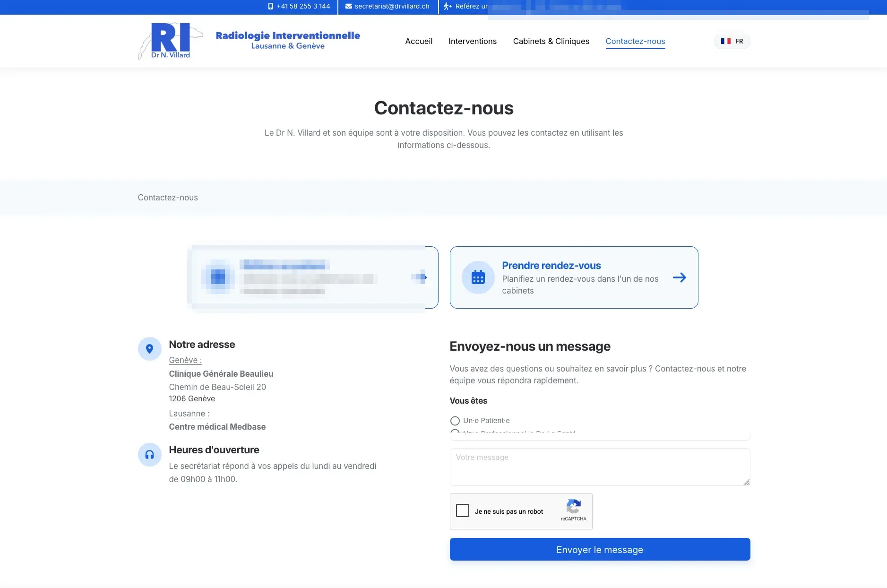Viewport: 887px width, 588px height.
Task: Click the person icon beside Référez
Action: (x=448, y=6)
